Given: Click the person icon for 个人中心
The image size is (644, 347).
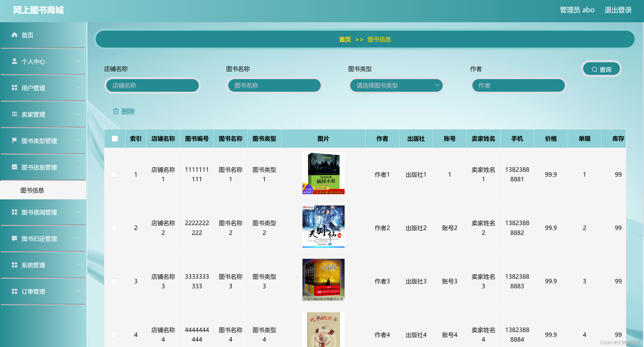Looking at the screenshot, I should pos(15,61).
